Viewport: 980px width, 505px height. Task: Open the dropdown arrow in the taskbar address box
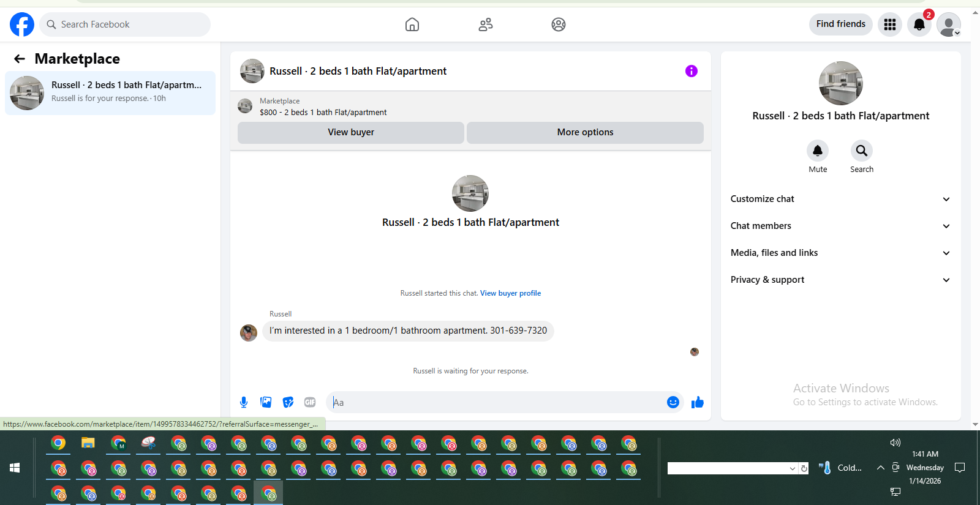(x=793, y=468)
